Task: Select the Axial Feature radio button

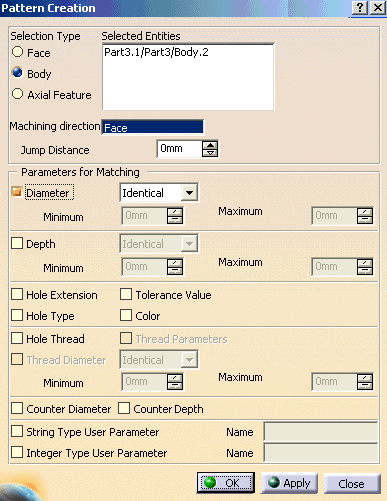Action: click(x=17, y=94)
